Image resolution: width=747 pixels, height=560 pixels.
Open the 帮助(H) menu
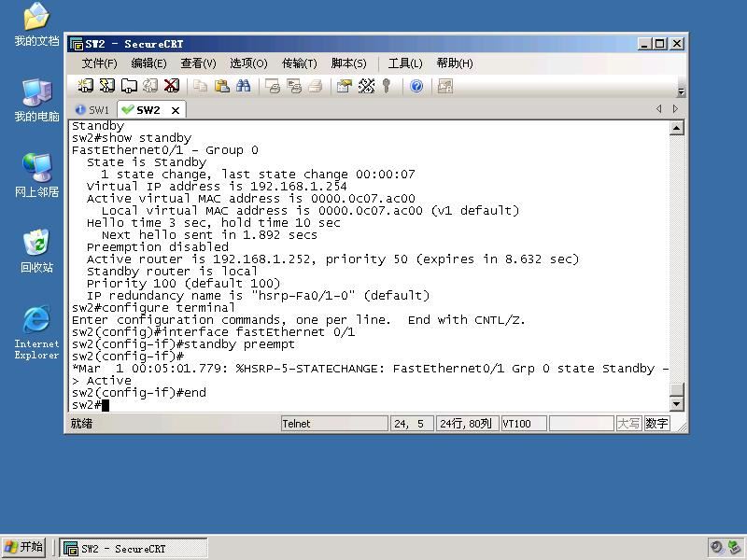455,63
